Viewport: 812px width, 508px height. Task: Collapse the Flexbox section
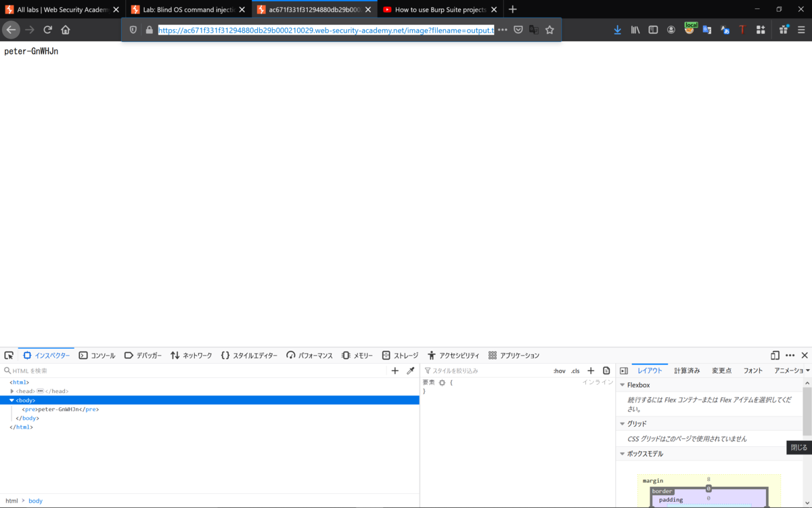tap(623, 385)
